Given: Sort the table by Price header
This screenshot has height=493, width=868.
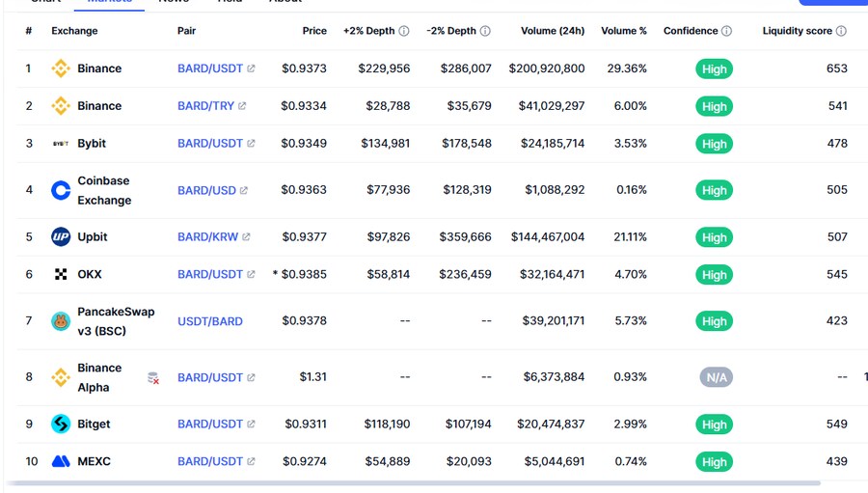Looking at the screenshot, I should [314, 31].
